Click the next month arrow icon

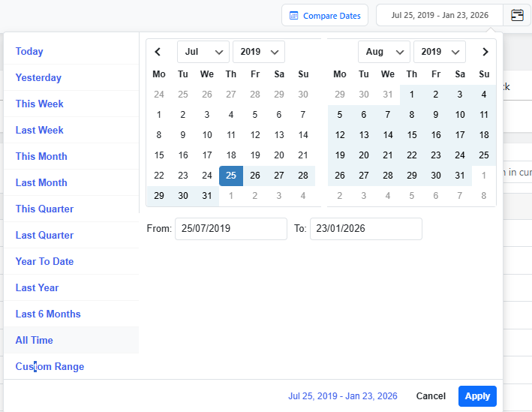485,52
